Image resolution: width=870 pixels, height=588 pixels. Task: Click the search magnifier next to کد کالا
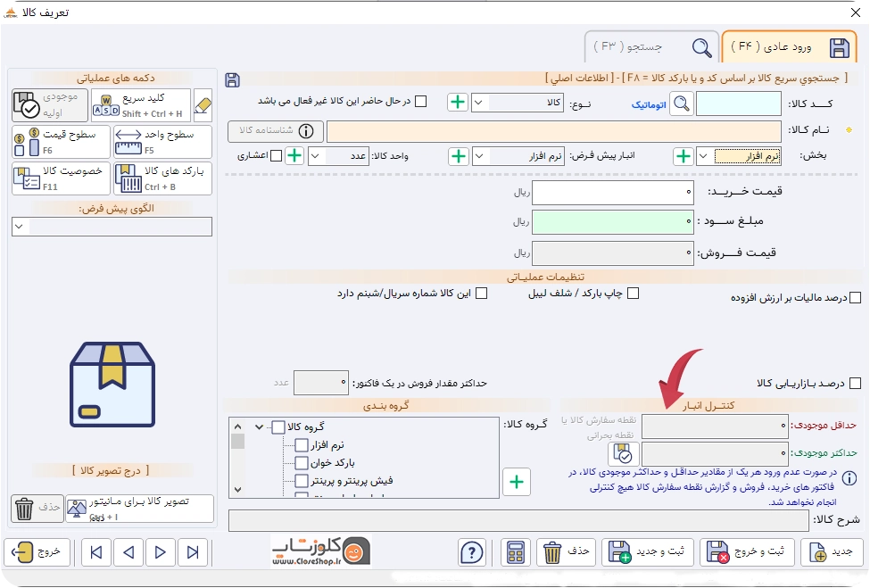click(682, 104)
